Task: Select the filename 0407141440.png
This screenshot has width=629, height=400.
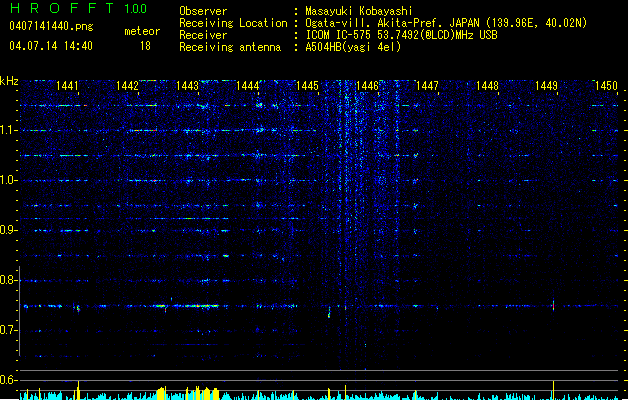Action: (x=51, y=26)
